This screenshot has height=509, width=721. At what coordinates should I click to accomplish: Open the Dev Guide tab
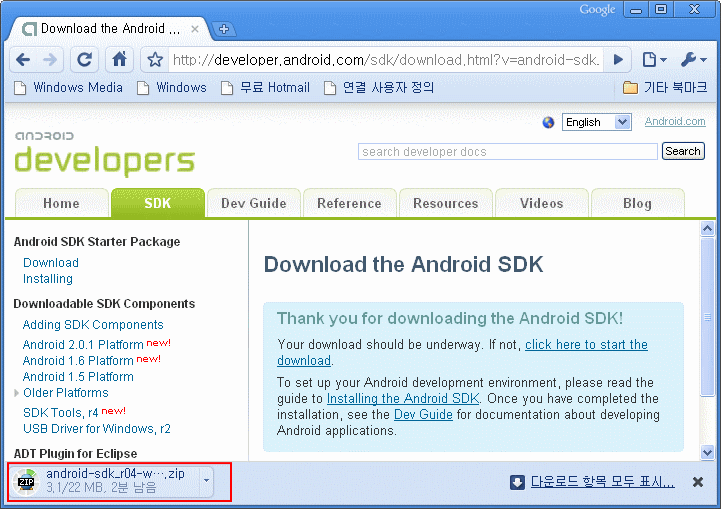pyautogui.click(x=254, y=203)
